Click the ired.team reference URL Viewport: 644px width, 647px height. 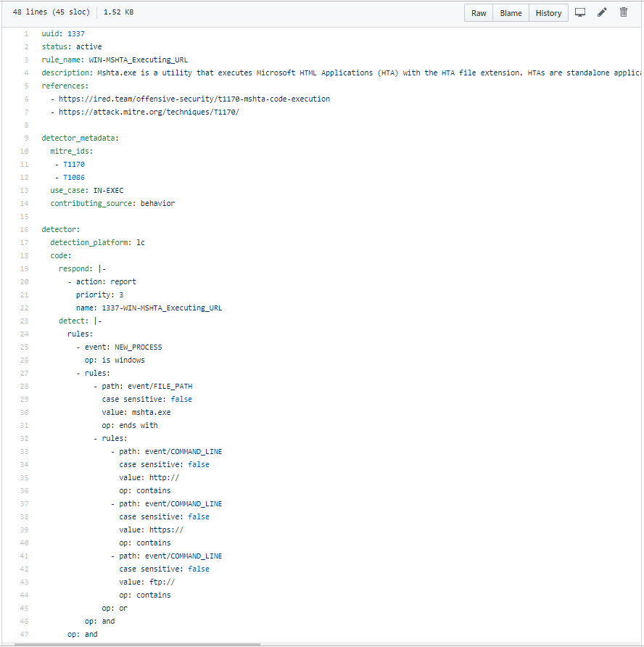(194, 99)
